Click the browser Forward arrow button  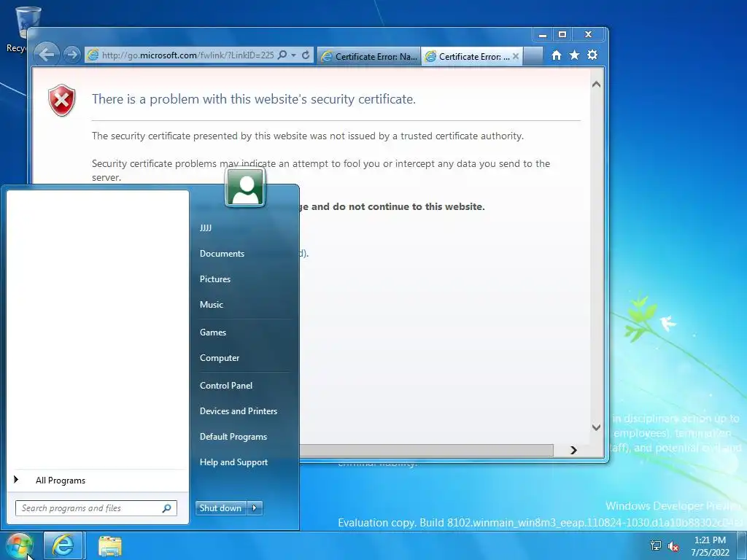(71, 55)
